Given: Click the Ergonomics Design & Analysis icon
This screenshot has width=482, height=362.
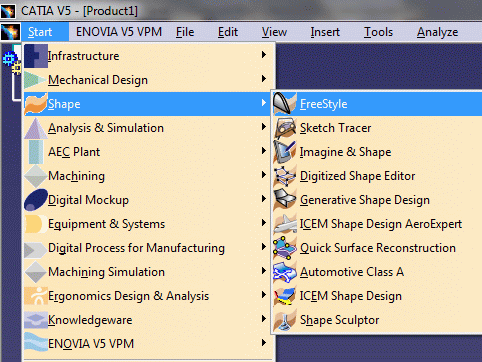Looking at the screenshot, I should 36,296.
